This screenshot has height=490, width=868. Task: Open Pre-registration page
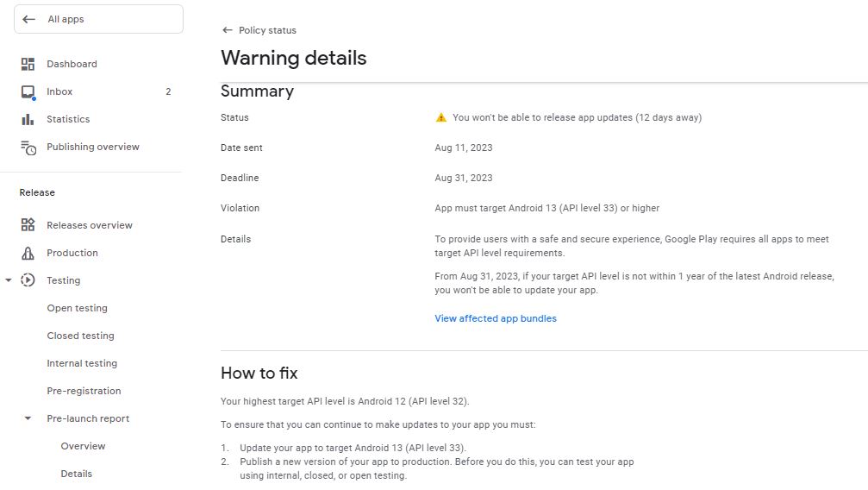coord(84,391)
